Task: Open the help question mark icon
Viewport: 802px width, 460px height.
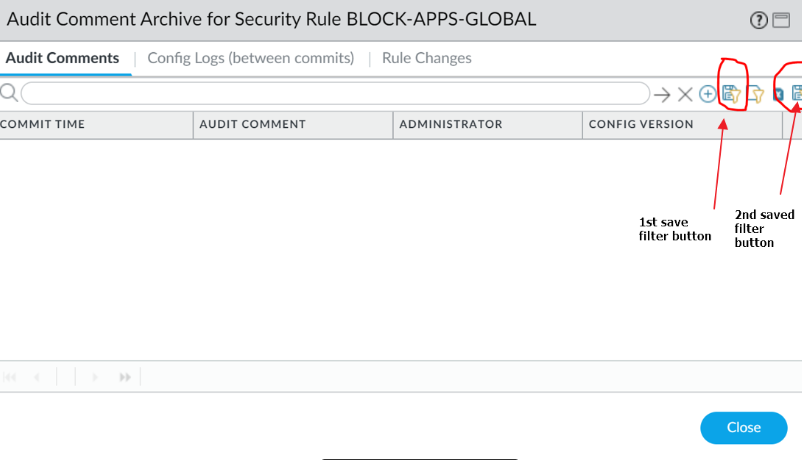Action: coord(759,20)
